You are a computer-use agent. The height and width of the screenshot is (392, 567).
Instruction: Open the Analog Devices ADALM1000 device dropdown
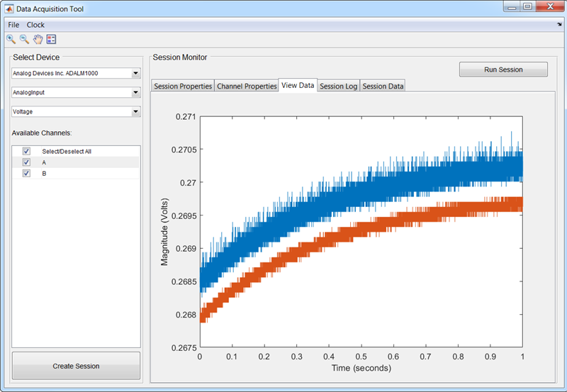[135, 73]
